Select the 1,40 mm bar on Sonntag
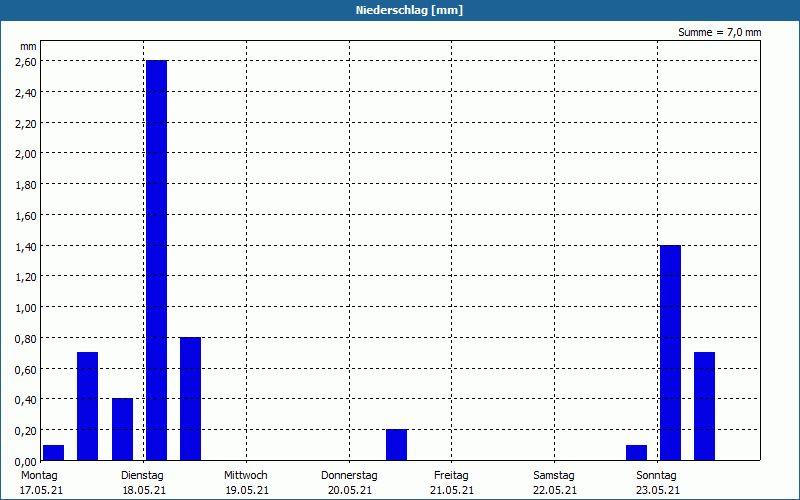Image resolution: width=800 pixels, height=500 pixels. 670,353
